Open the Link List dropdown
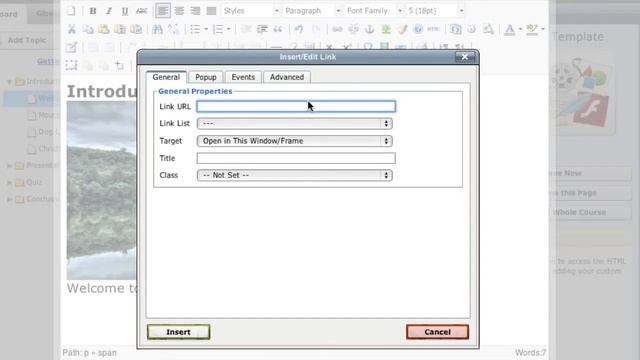Screen dimensions: 640x360 click(x=294, y=124)
